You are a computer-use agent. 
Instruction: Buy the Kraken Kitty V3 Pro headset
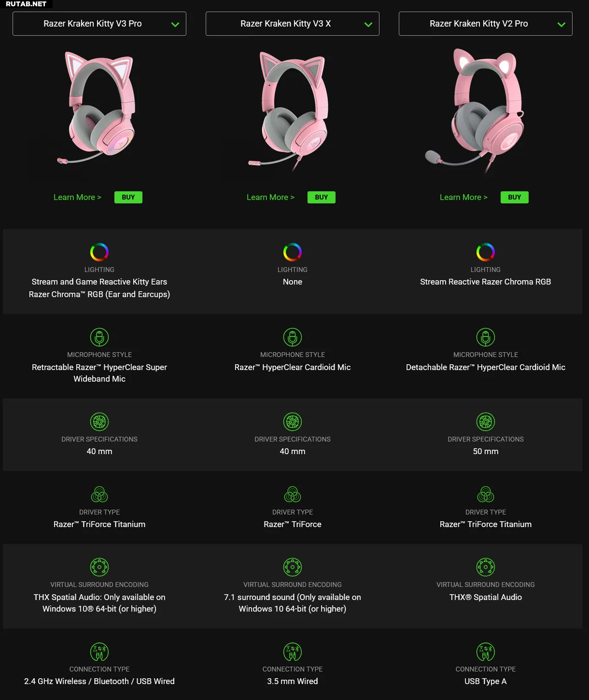pyautogui.click(x=128, y=197)
